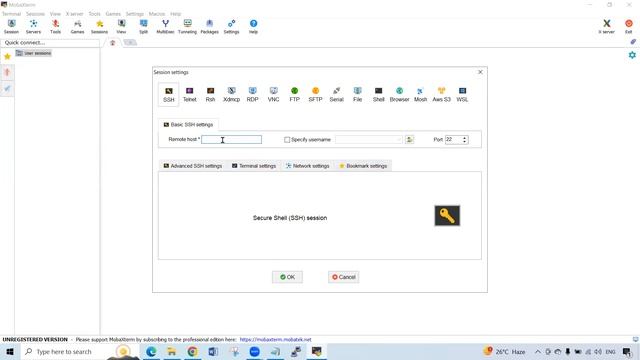Open the mobaxterm.mobatek.net link
This screenshot has height=360, width=640.
coord(276,340)
